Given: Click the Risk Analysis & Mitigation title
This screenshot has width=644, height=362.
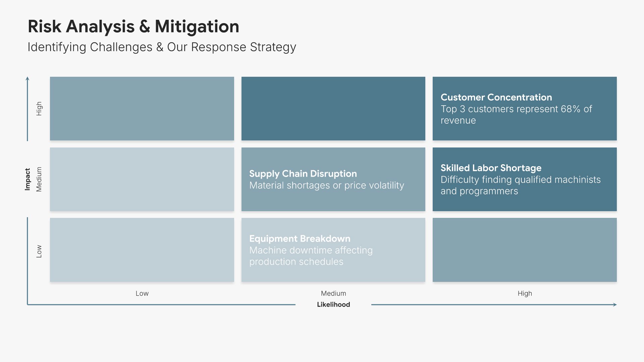Looking at the screenshot, I should tap(133, 26).
